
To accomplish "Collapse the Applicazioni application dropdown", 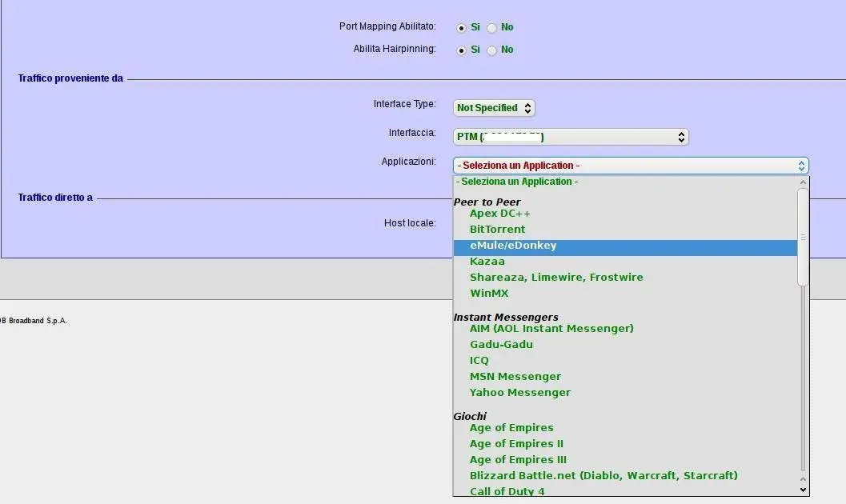I will click(631, 166).
